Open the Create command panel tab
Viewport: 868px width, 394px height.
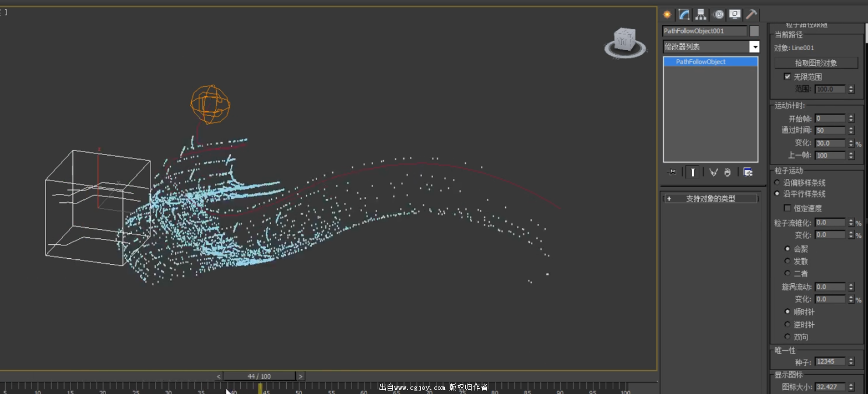tap(667, 15)
